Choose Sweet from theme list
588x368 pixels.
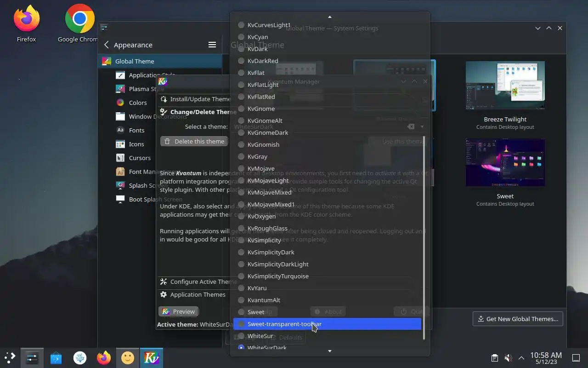pyautogui.click(x=327, y=312)
